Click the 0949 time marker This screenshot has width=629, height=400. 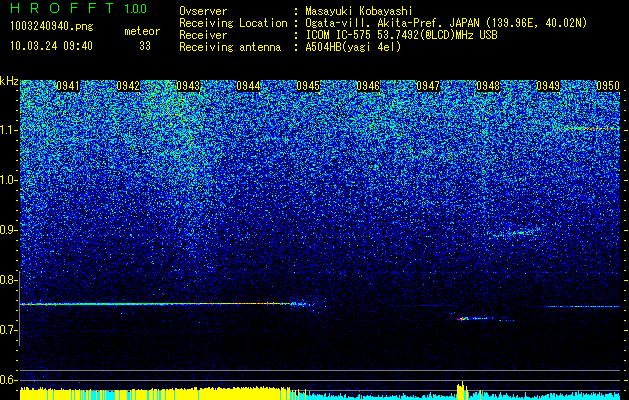548,86
